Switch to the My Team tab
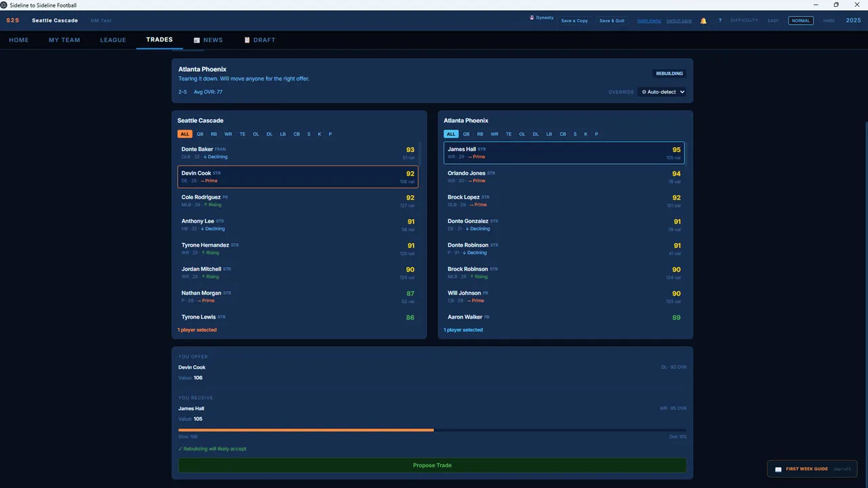 click(64, 40)
